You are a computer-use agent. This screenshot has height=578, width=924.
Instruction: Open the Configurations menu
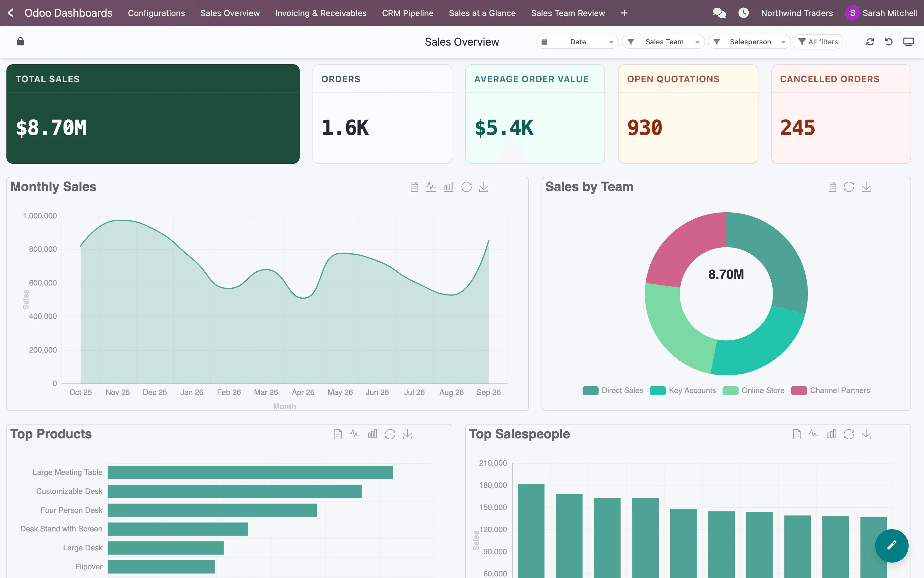point(157,13)
